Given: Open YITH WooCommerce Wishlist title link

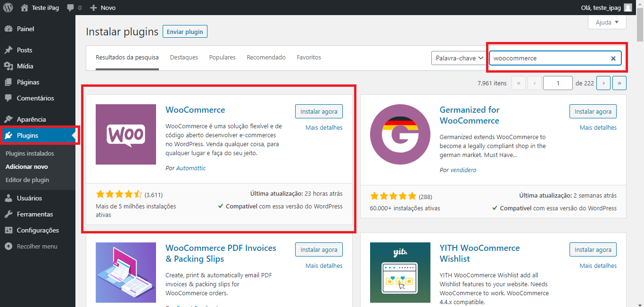Looking at the screenshot, I should (479, 253).
